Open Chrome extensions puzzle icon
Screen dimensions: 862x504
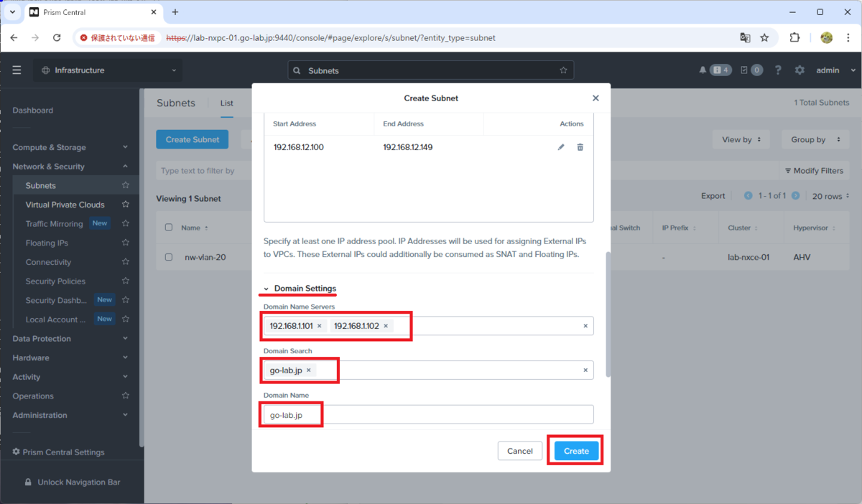click(794, 37)
